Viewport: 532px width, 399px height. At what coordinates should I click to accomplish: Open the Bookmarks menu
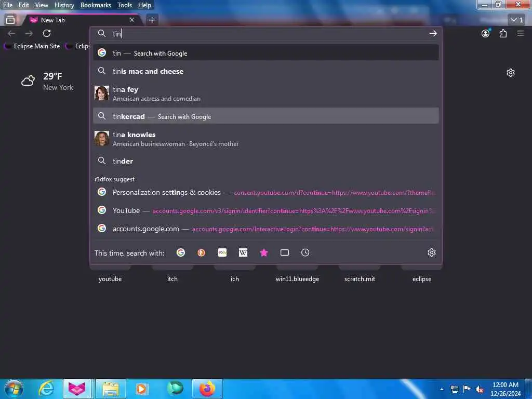click(96, 5)
